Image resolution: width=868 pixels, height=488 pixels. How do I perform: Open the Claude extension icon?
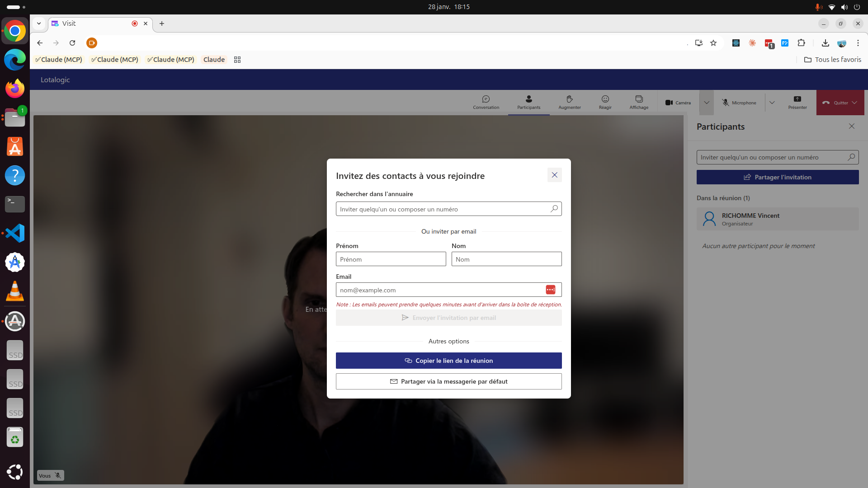click(x=752, y=43)
